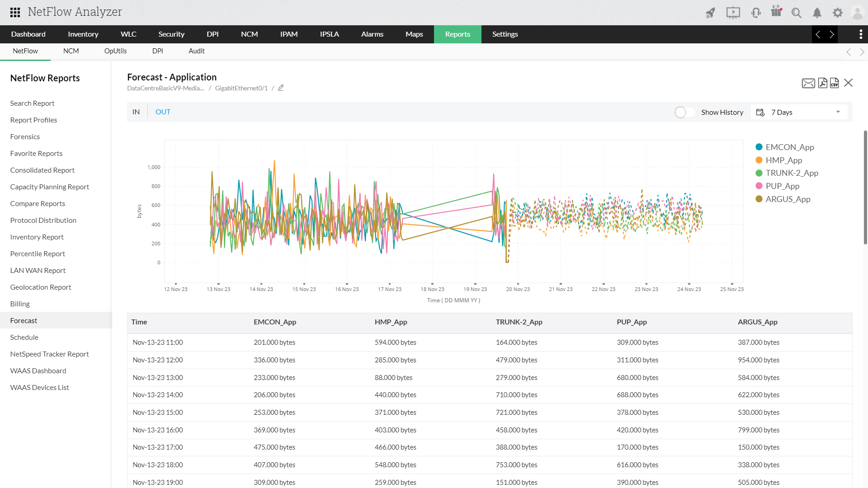
Task: Edit the report interface name
Action: [280, 88]
